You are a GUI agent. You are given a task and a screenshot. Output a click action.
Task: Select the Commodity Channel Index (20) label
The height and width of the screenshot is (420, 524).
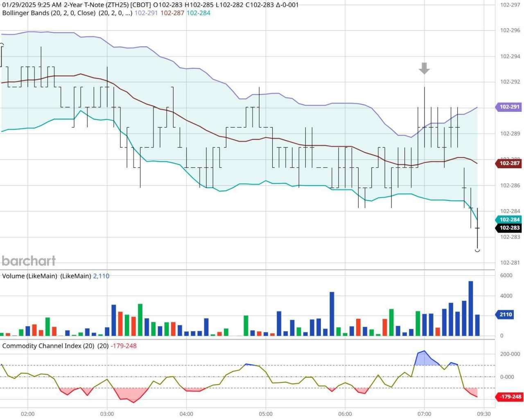pos(48,346)
